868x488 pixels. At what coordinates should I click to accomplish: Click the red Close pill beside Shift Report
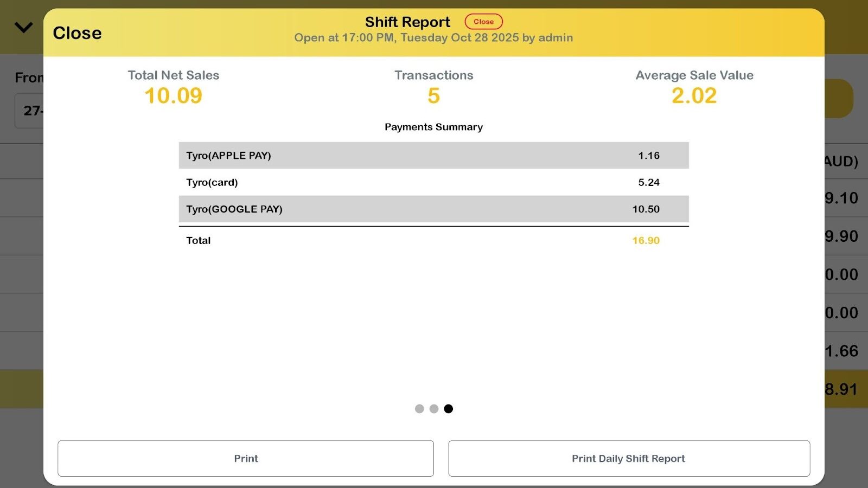[x=483, y=22]
